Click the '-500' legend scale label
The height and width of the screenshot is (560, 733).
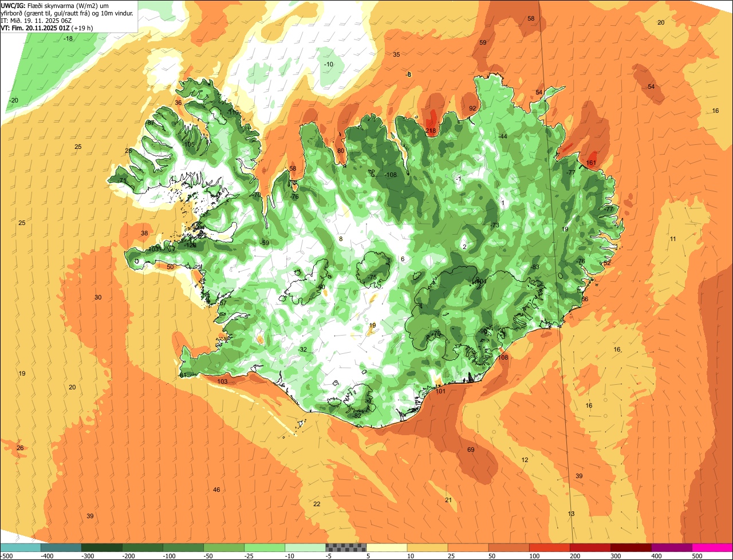click(x=6, y=556)
